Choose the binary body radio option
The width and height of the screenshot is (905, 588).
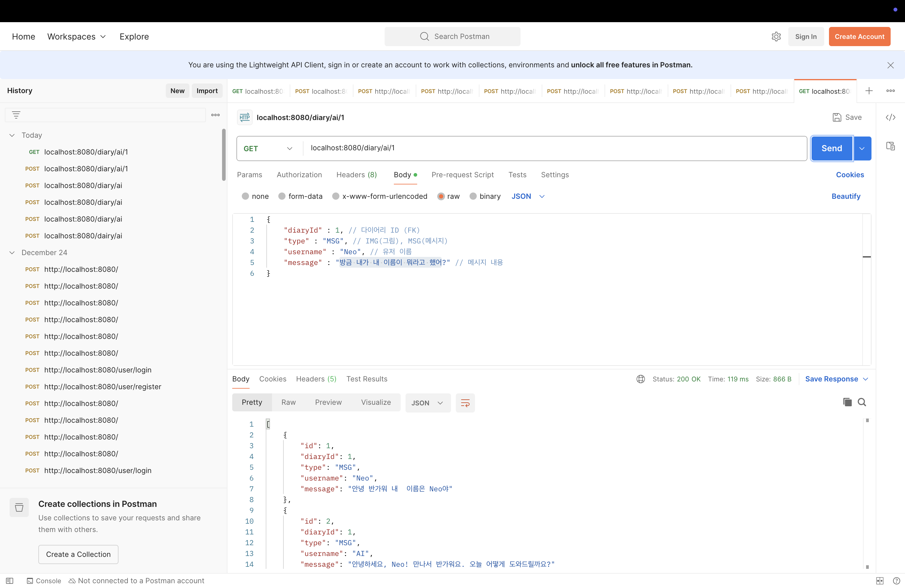(473, 196)
